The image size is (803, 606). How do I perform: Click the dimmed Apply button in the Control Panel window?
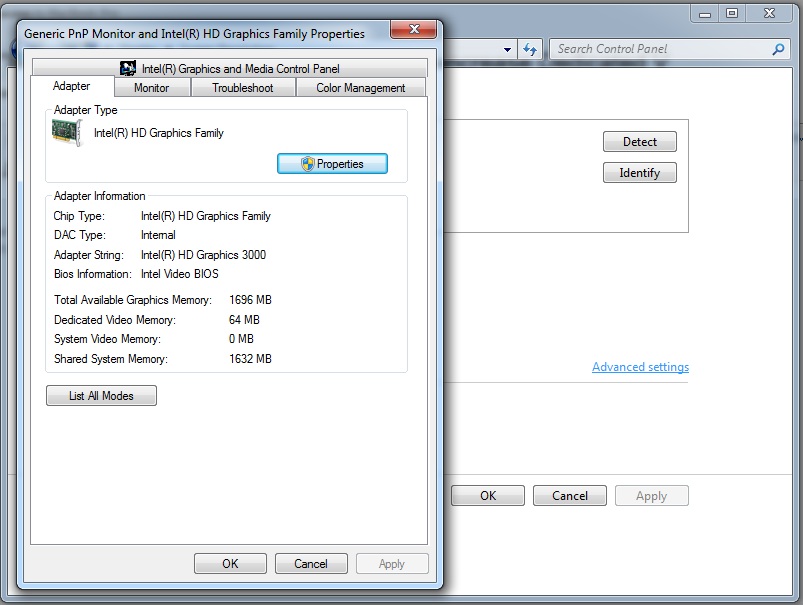(x=651, y=496)
